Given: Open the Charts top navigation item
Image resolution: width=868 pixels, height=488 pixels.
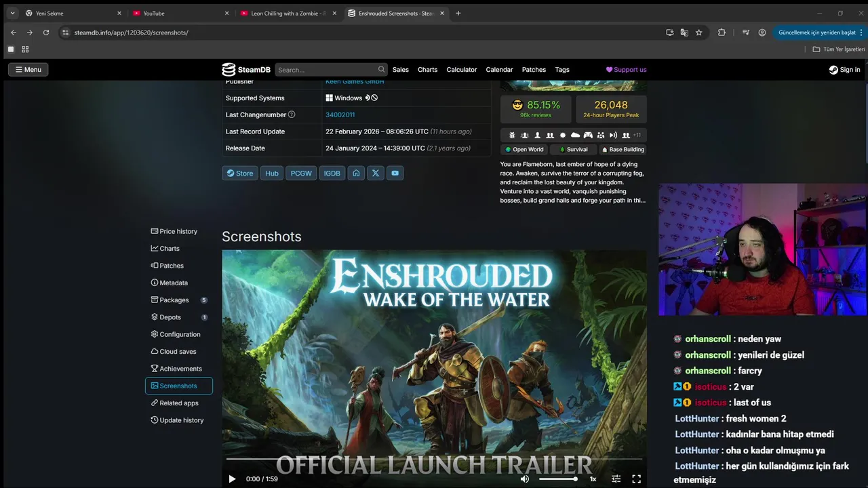Looking at the screenshot, I should 427,69.
